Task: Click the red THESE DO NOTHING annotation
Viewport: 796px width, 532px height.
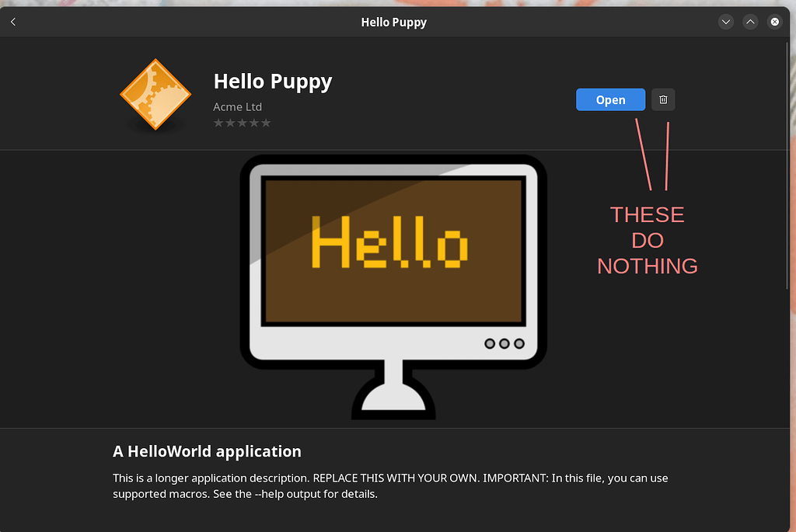Action: coord(647,240)
